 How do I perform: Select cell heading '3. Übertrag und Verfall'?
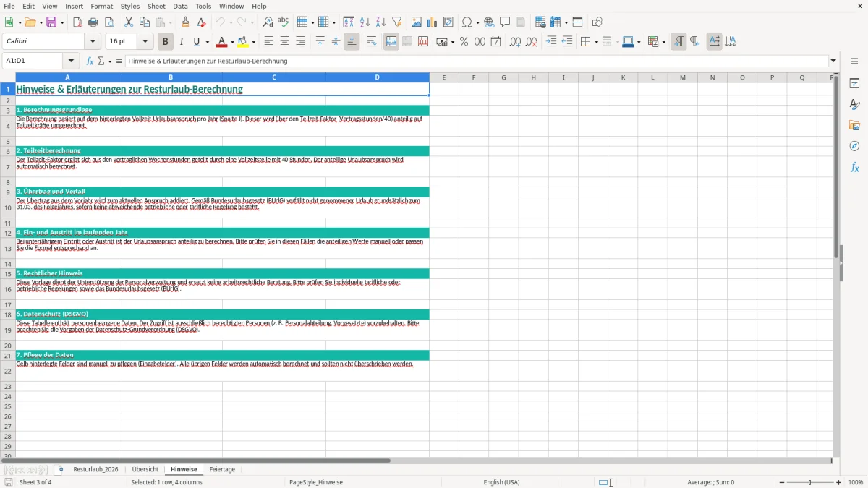click(51, 192)
